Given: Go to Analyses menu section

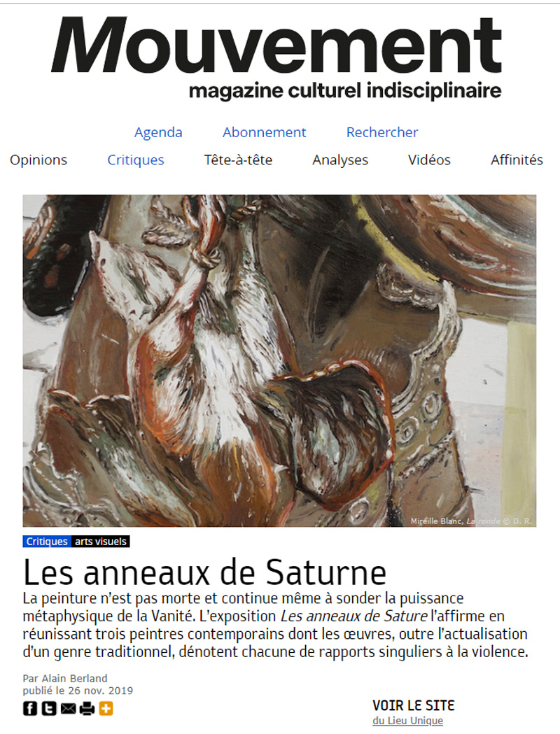Looking at the screenshot, I should tap(340, 160).
